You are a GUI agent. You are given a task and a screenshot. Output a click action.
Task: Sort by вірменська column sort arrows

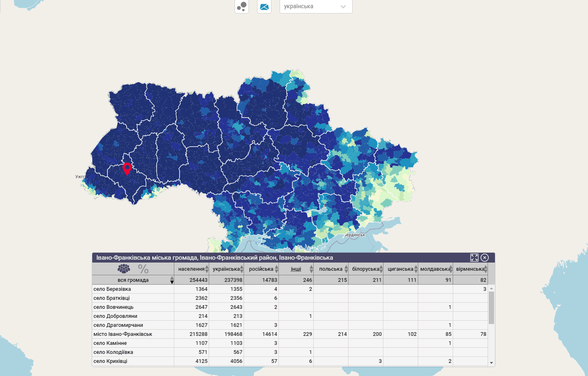click(485, 269)
